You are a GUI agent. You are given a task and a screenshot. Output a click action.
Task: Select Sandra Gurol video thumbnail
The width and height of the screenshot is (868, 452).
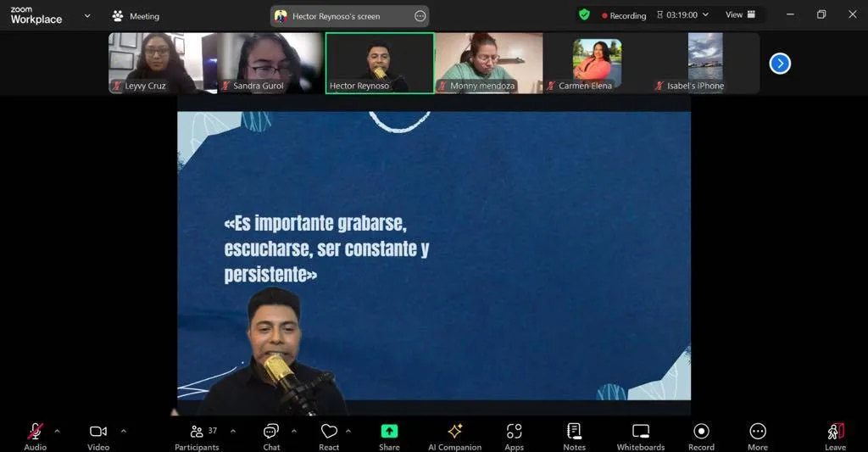click(x=270, y=63)
